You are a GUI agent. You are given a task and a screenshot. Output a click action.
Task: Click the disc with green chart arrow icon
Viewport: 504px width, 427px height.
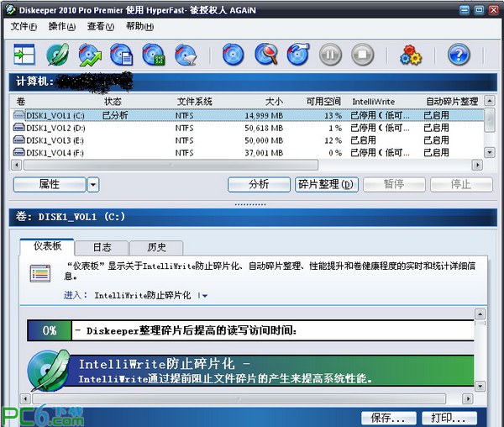click(89, 55)
